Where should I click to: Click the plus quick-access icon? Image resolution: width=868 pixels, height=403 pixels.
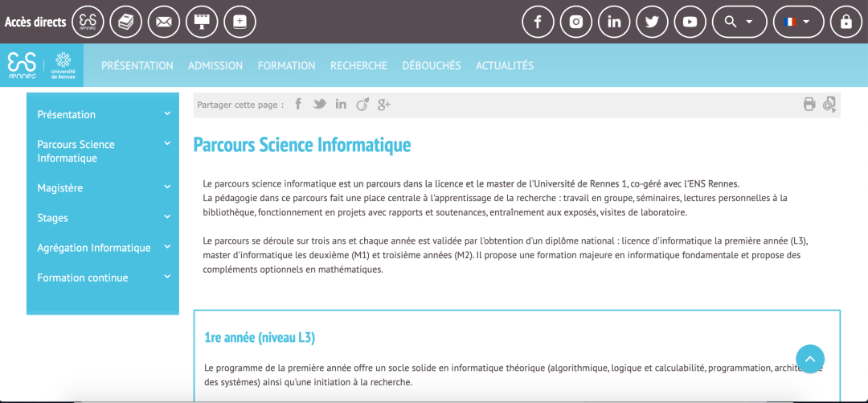tap(240, 22)
